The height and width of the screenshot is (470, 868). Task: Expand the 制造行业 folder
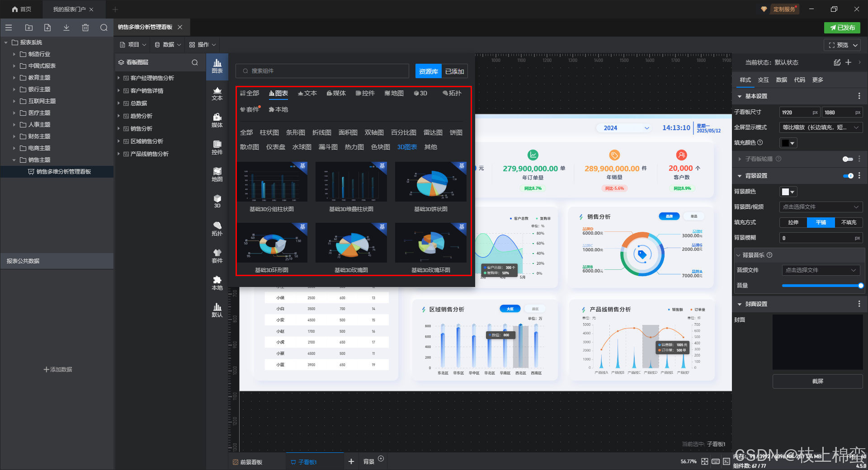14,54
